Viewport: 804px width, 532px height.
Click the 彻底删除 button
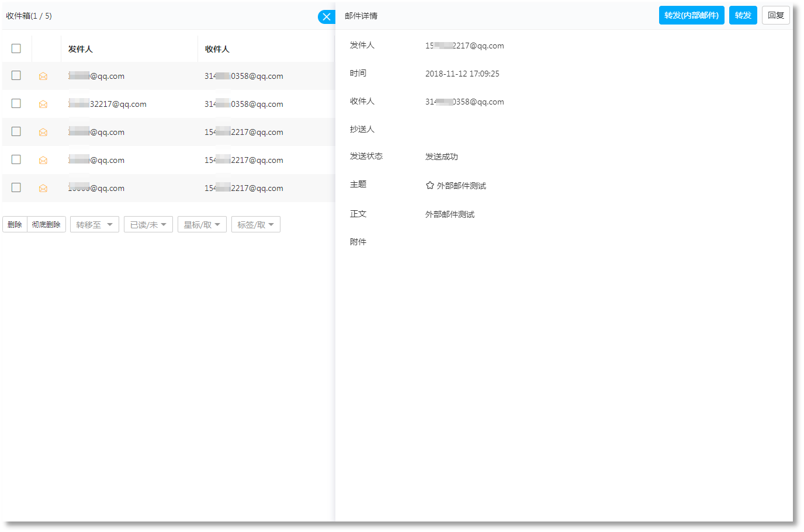point(46,225)
